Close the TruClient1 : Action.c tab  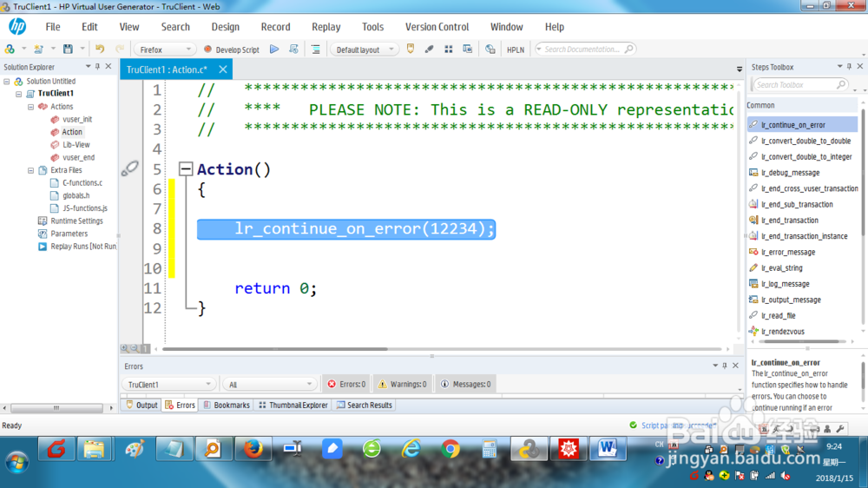tap(222, 69)
